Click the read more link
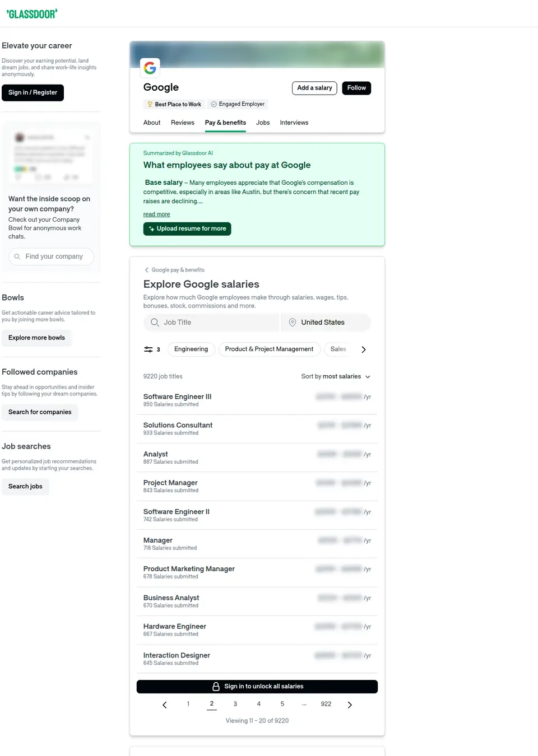Viewport: 538px width, 756px height. pyautogui.click(x=156, y=214)
